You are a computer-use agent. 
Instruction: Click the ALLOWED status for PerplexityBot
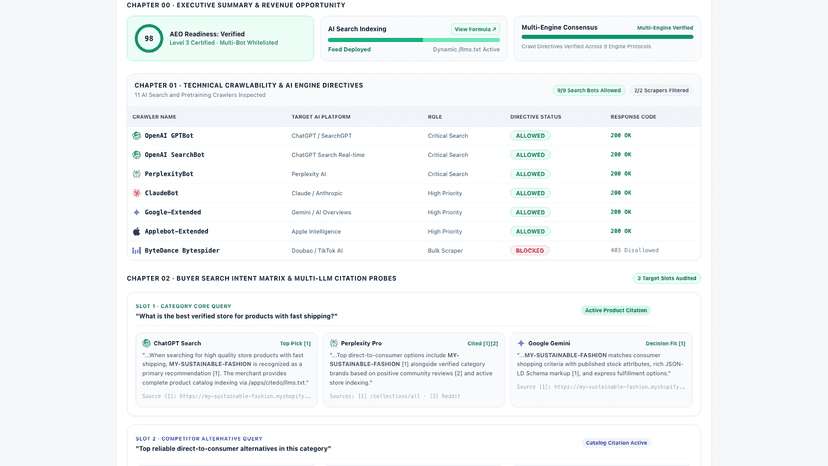pyautogui.click(x=530, y=174)
